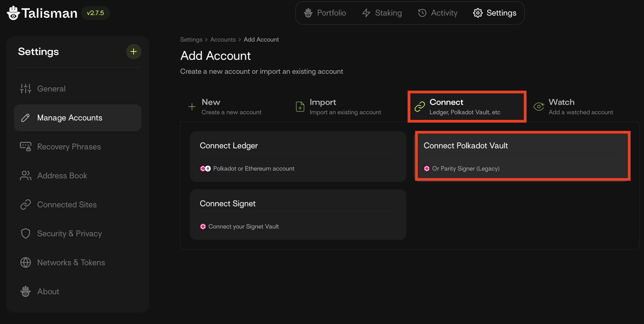The image size is (644, 324).
Task: Switch to the Staking tab
Action: pos(382,13)
